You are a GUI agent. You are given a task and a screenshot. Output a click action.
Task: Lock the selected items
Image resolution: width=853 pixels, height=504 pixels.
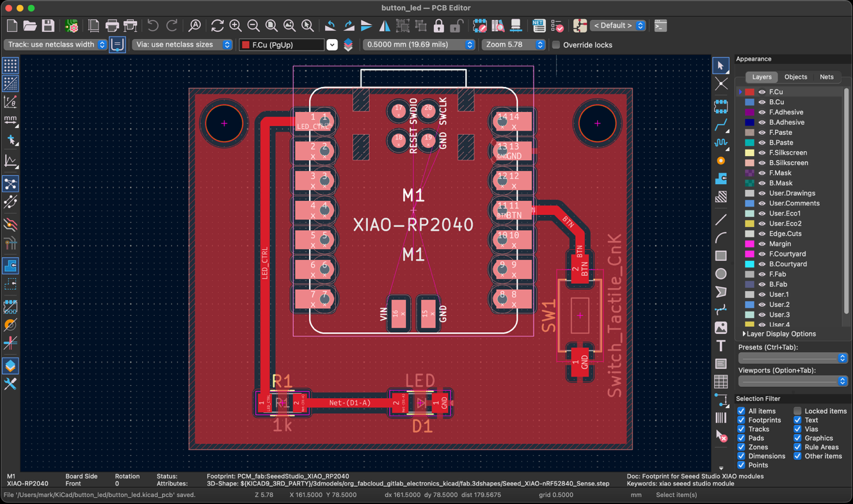[438, 26]
